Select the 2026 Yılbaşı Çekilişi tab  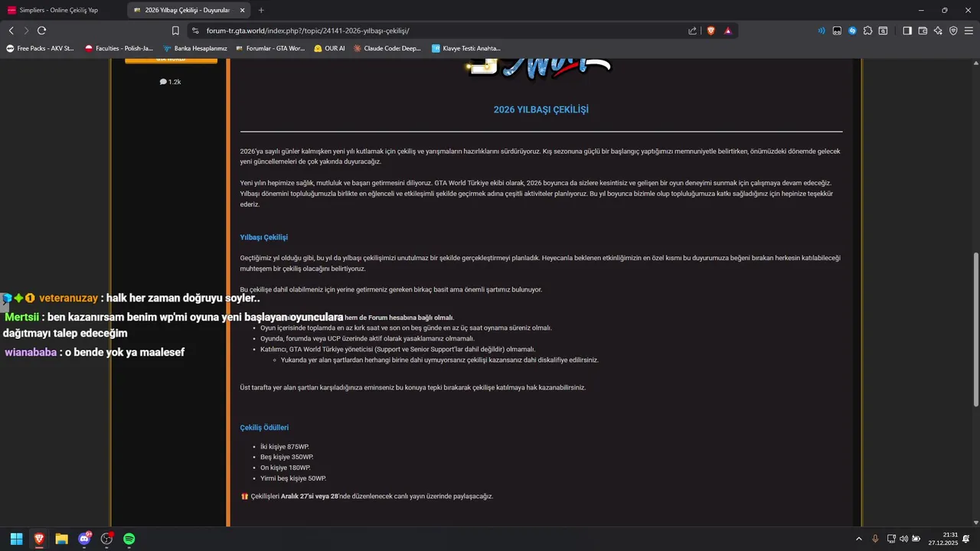tap(188, 10)
